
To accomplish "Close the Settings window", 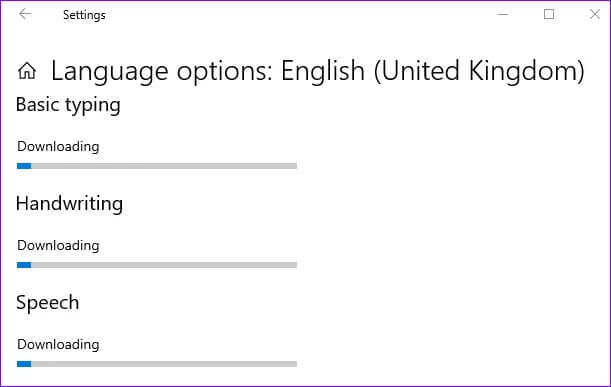I will coord(595,14).
